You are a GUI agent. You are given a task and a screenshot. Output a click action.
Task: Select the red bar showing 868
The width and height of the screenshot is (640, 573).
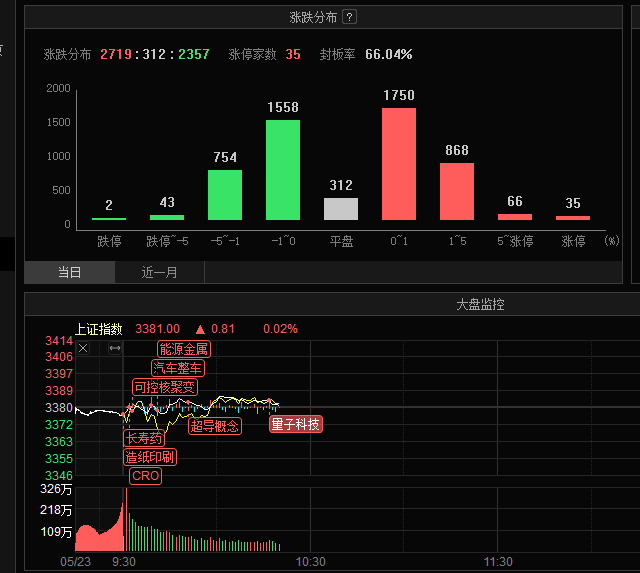point(457,191)
